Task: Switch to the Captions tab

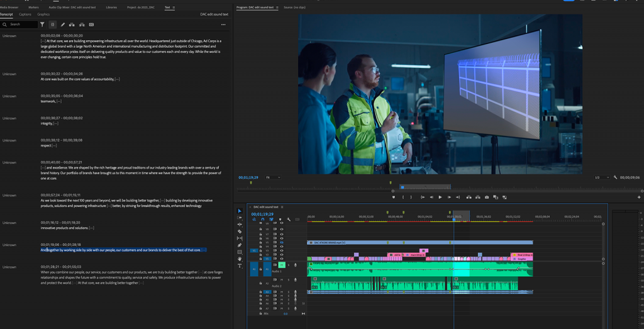Action: point(25,14)
